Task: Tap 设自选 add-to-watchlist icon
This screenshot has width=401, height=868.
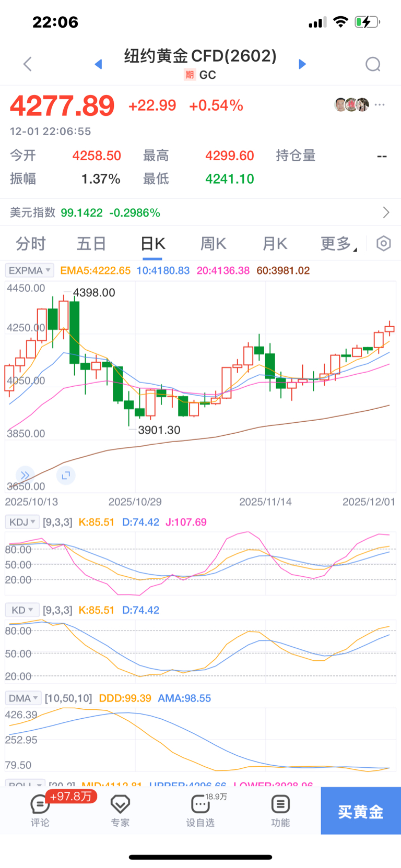Action: (x=200, y=811)
